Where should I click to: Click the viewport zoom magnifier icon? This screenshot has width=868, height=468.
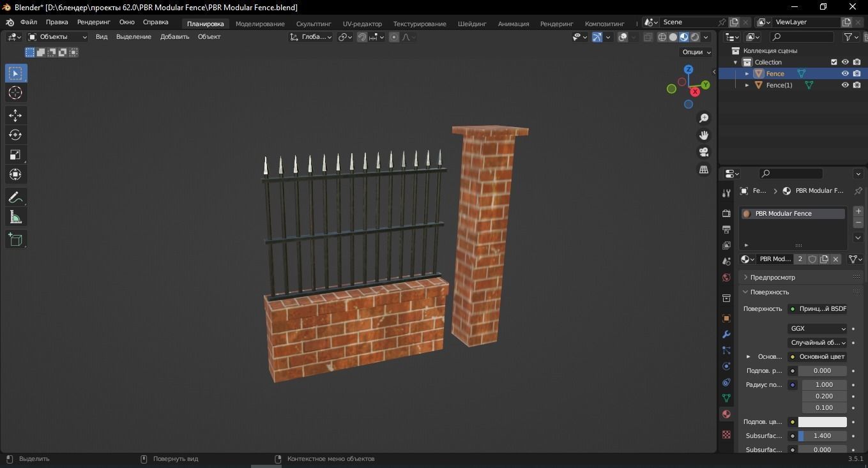[704, 118]
